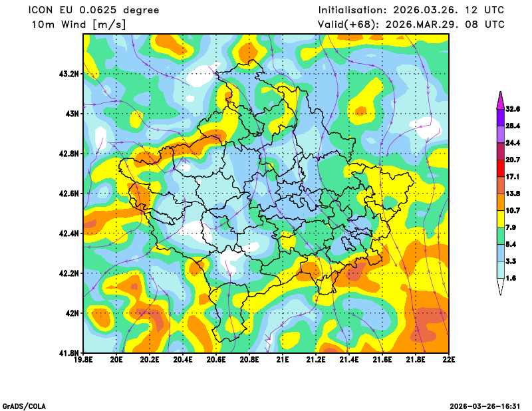Click the '10m Wind [m/s]' subtitle
This screenshot has width=532, height=411.
click(x=78, y=25)
